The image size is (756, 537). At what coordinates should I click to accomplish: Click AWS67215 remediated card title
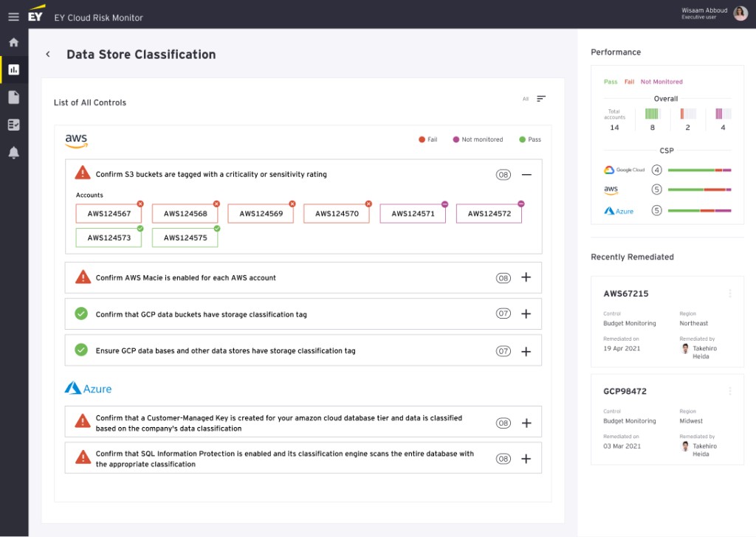tap(626, 294)
